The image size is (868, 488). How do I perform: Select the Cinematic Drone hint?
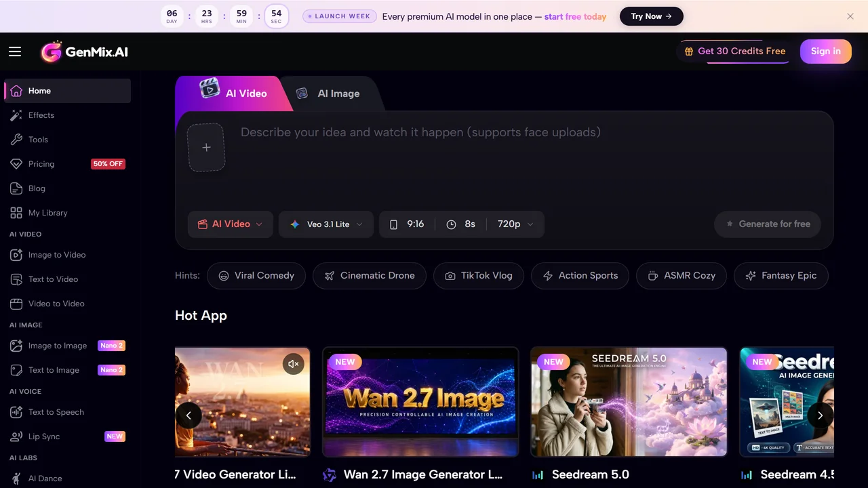(370, 276)
